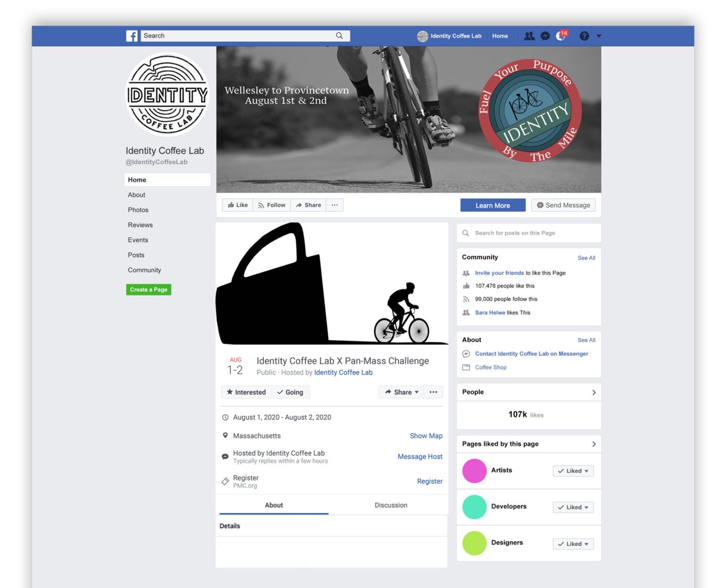Open the event cover image with cyclist
This screenshot has height=588, width=722.
[x=332, y=284]
